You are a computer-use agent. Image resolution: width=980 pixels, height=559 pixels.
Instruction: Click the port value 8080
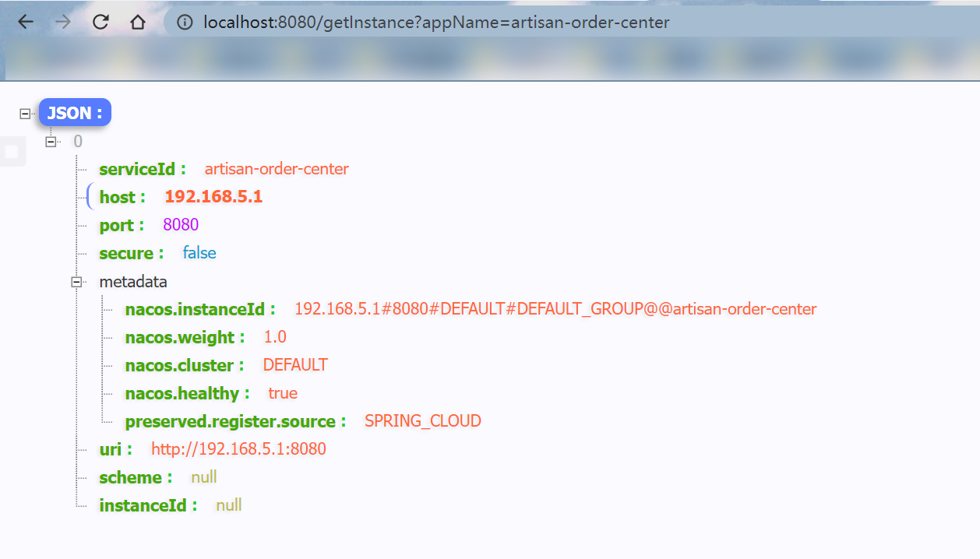tap(181, 225)
